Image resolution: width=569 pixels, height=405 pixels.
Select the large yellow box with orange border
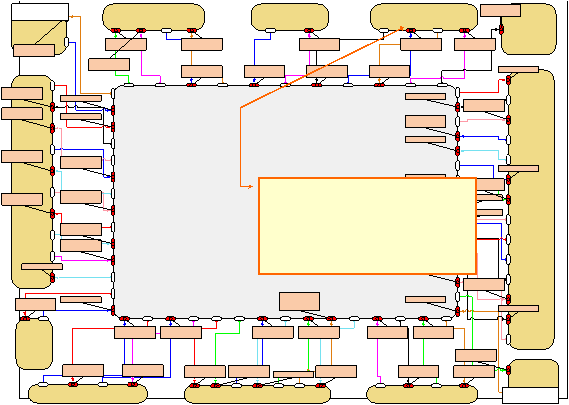367,226
